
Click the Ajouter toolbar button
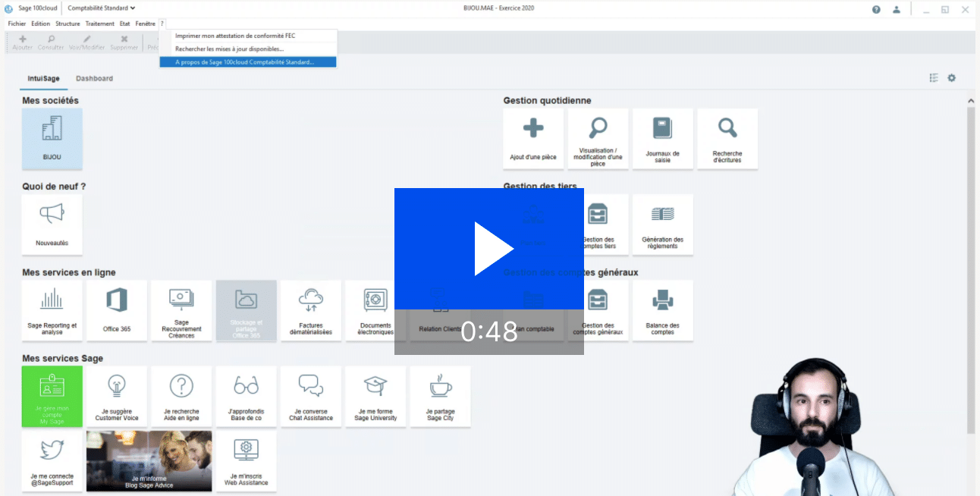click(x=23, y=42)
